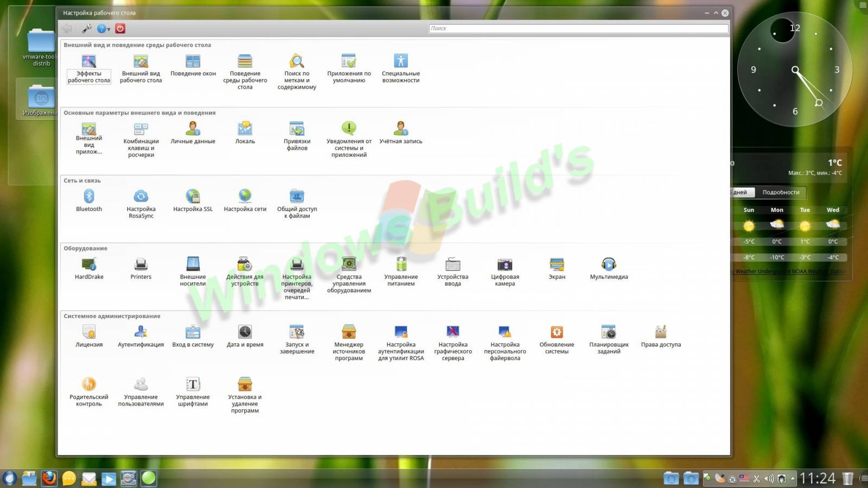This screenshot has height=488, width=868.
Task: Open the ROSA launcher menu button
Action: (x=10, y=478)
